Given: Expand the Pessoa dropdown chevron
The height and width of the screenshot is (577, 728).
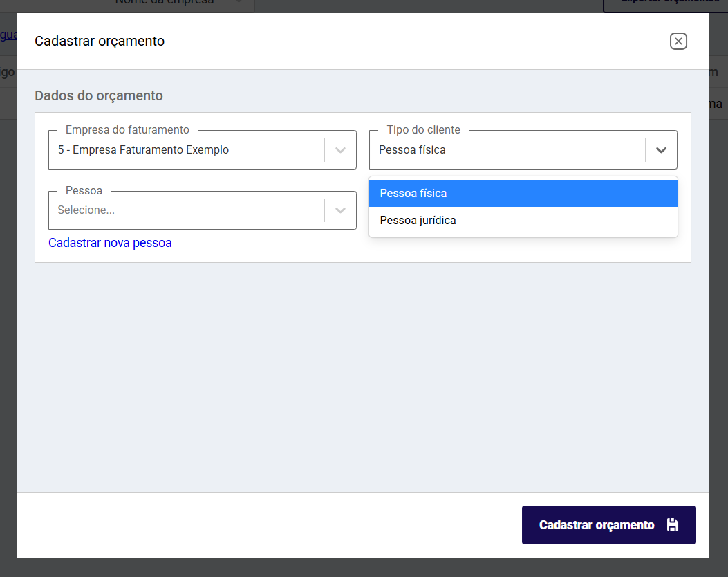Looking at the screenshot, I should (340, 210).
